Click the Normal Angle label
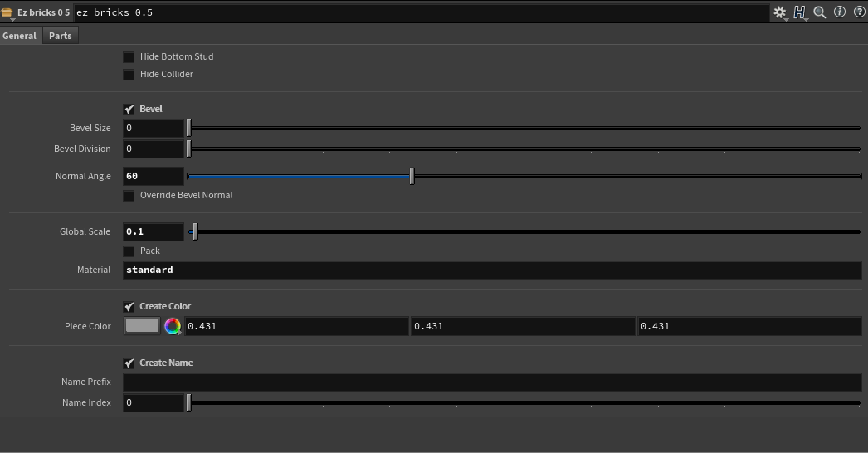This screenshot has width=868, height=453. click(x=83, y=176)
